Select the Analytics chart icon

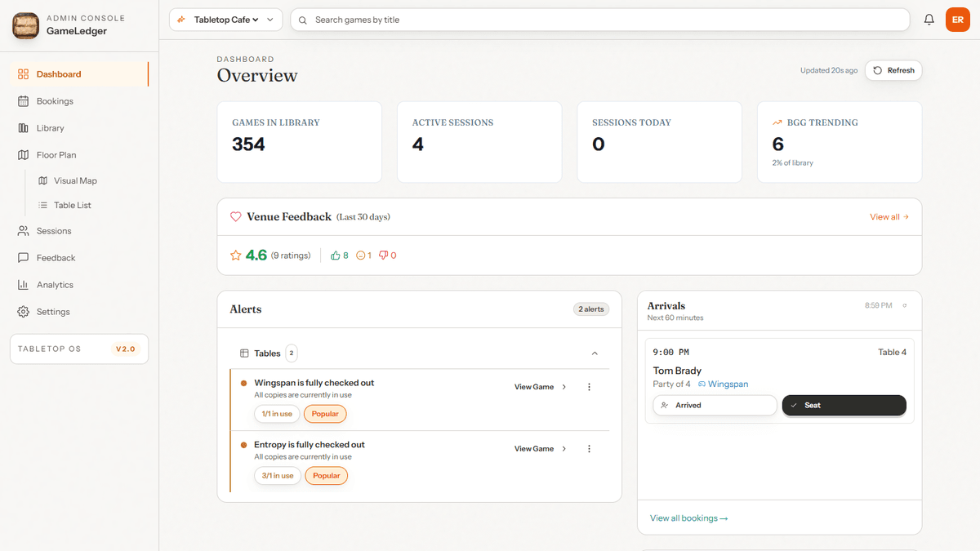click(x=23, y=284)
